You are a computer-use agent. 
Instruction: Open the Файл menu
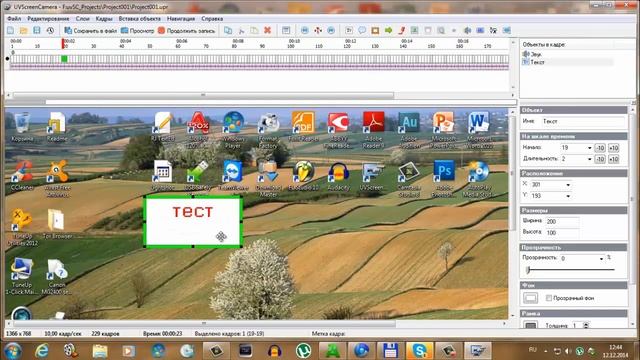[x=14, y=19]
